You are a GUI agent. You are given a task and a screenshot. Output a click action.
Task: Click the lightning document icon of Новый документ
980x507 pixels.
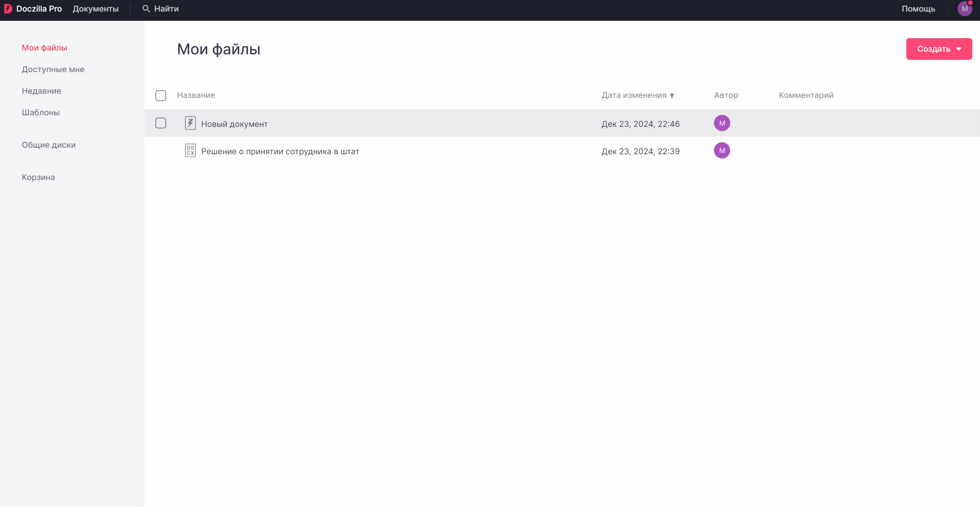pyautogui.click(x=190, y=123)
